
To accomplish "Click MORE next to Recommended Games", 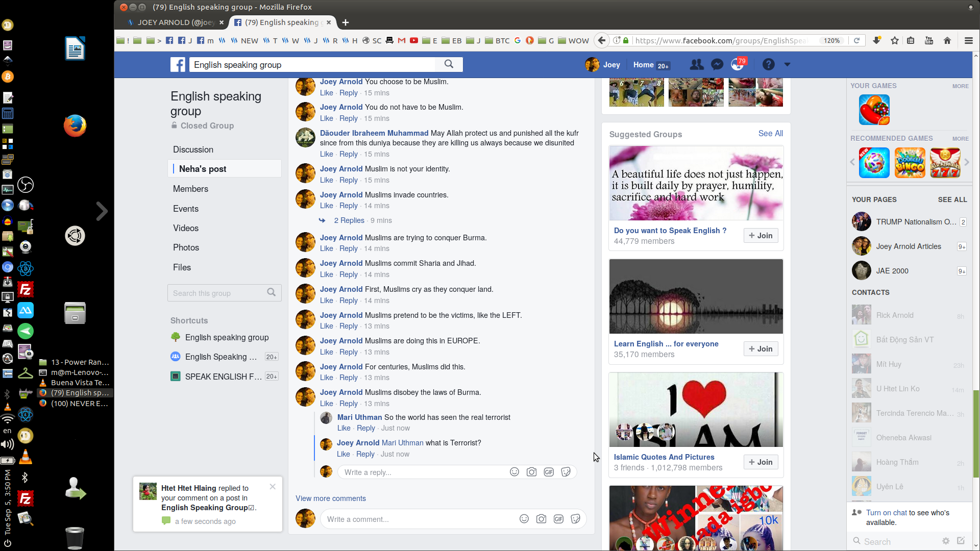I will click(x=960, y=139).
